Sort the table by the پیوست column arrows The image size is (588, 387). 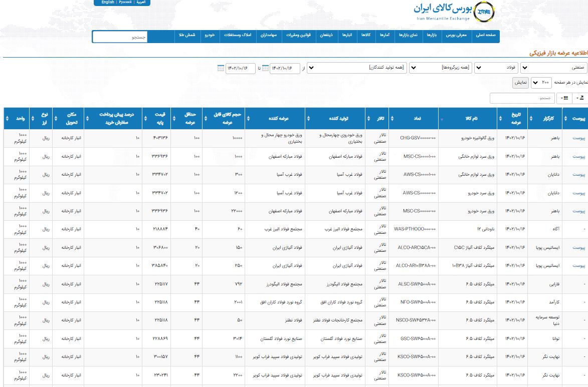[x=565, y=119]
